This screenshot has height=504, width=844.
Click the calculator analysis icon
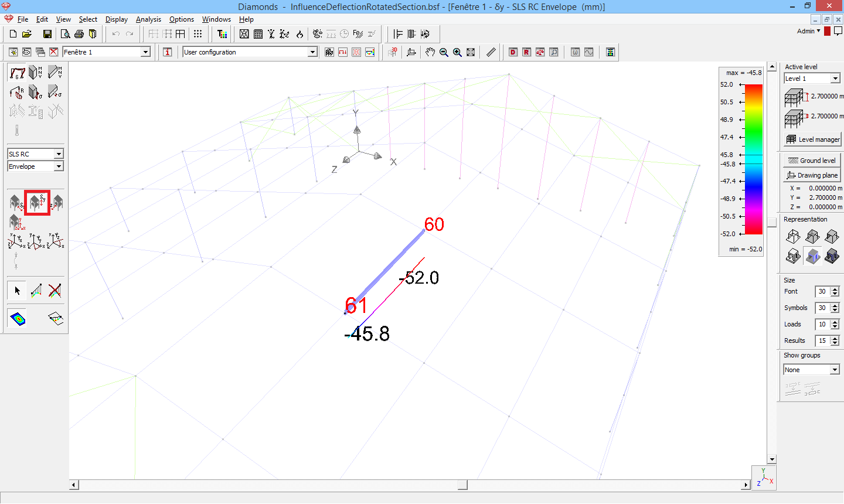click(x=258, y=34)
